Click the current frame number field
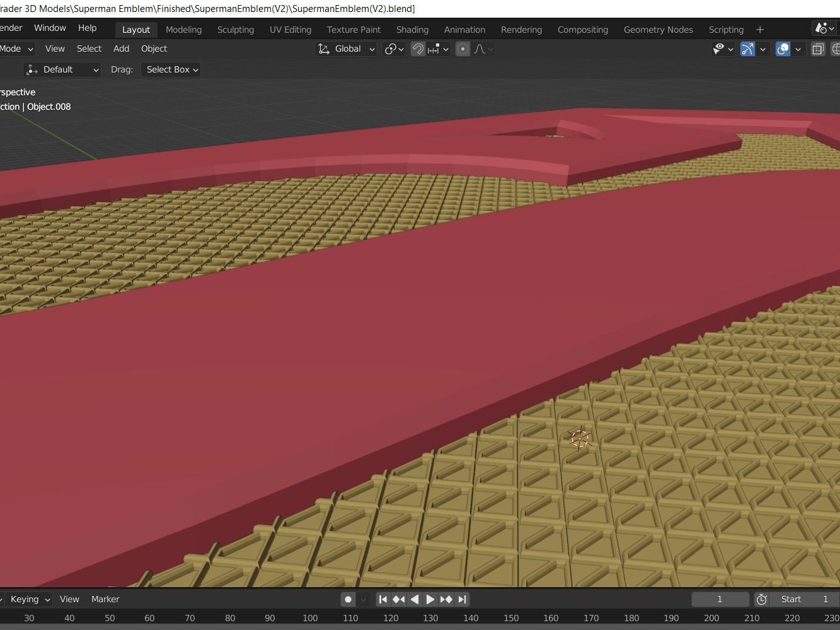Image resolution: width=840 pixels, height=630 pixels. [720, 599]
